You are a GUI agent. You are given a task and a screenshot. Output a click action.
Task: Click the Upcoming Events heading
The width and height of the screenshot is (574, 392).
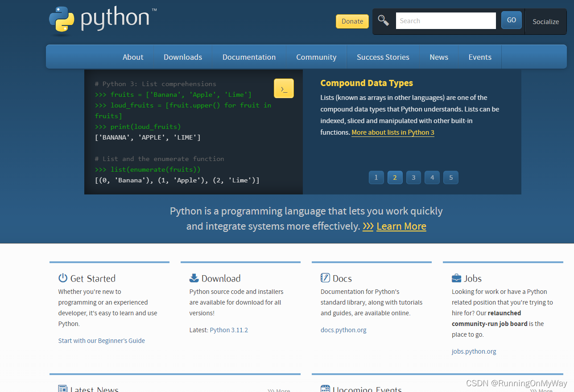click(367, 389)
